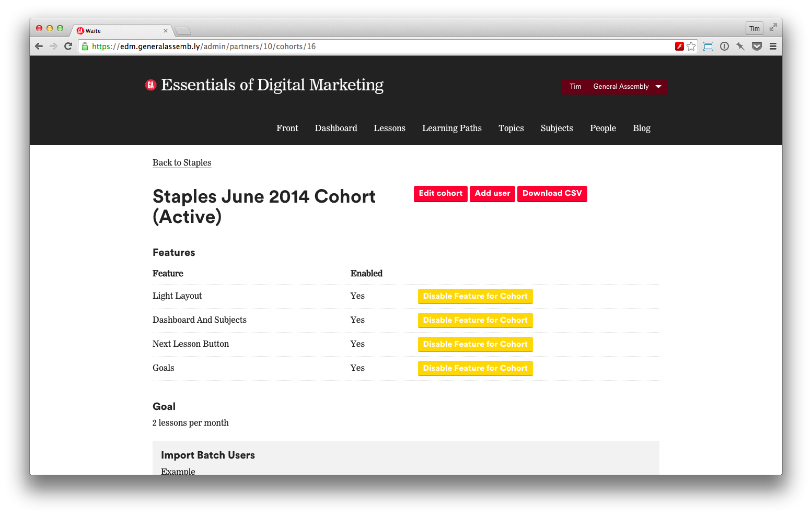Open the People navigation item

click(x=603, y=128)
